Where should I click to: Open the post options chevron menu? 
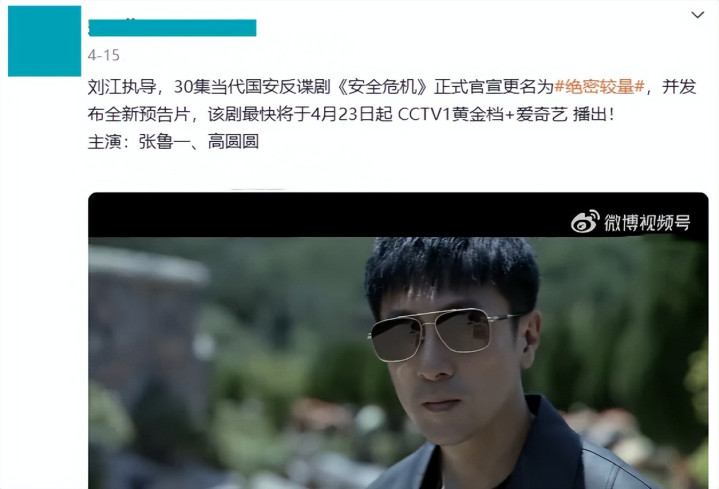(x=697, y=15)
